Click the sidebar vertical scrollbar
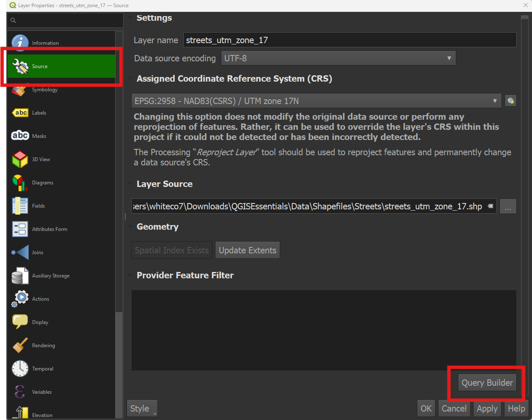 tap(119, 171)
